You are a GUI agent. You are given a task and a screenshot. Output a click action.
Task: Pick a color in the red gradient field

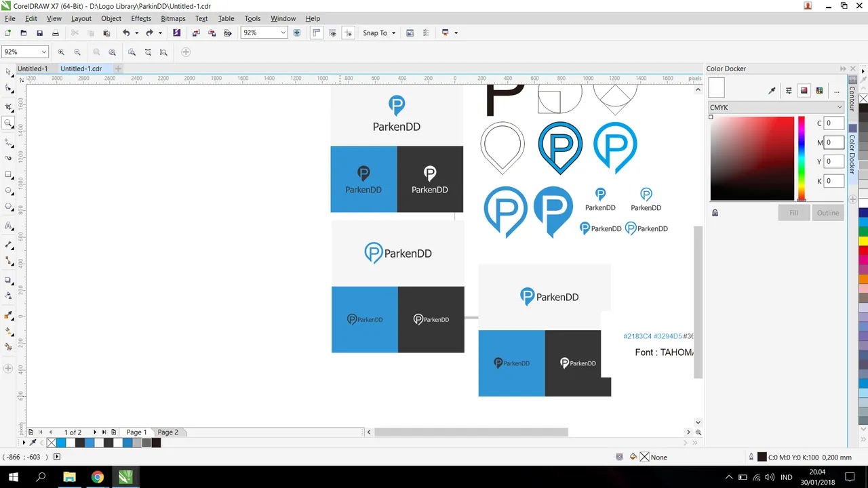pyautogui.click(x=752, y=159)
